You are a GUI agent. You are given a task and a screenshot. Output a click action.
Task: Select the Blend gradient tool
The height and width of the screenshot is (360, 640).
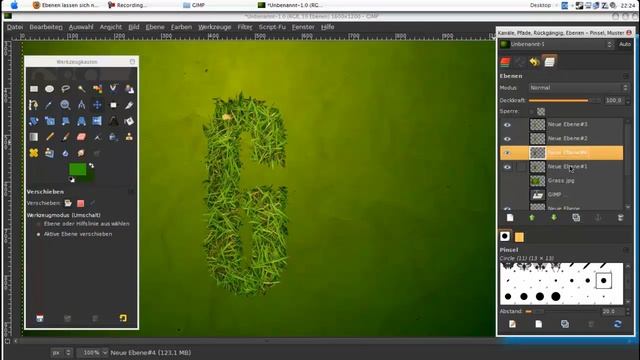tap(34, 137)
